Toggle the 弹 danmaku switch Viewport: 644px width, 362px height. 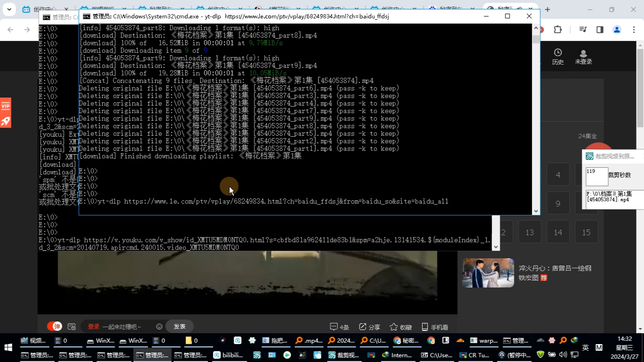[55, 326]
